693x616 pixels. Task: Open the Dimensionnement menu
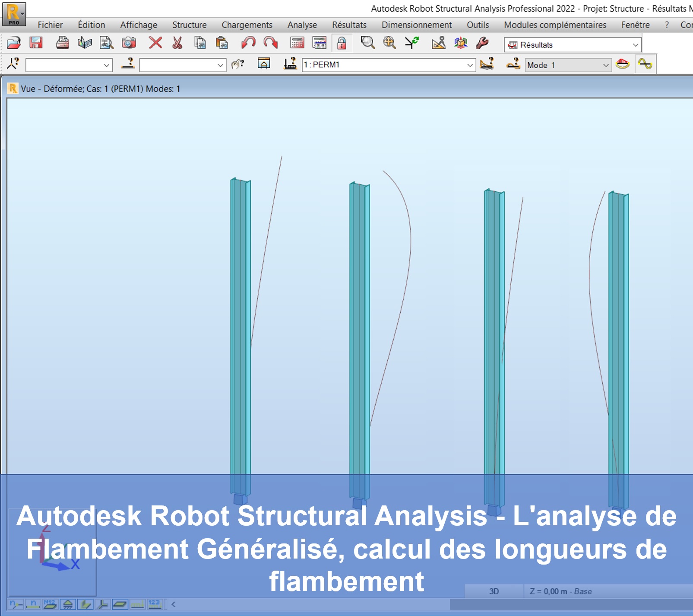point(416,25)
